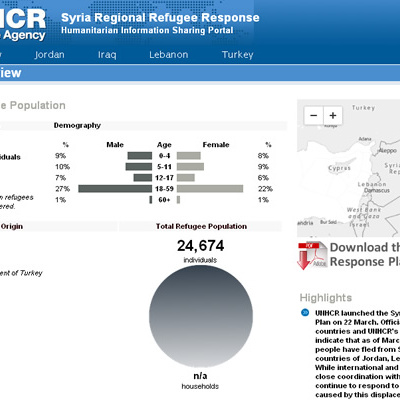Open the Jordan country tab
400x400 pixels.
(50, 55)
